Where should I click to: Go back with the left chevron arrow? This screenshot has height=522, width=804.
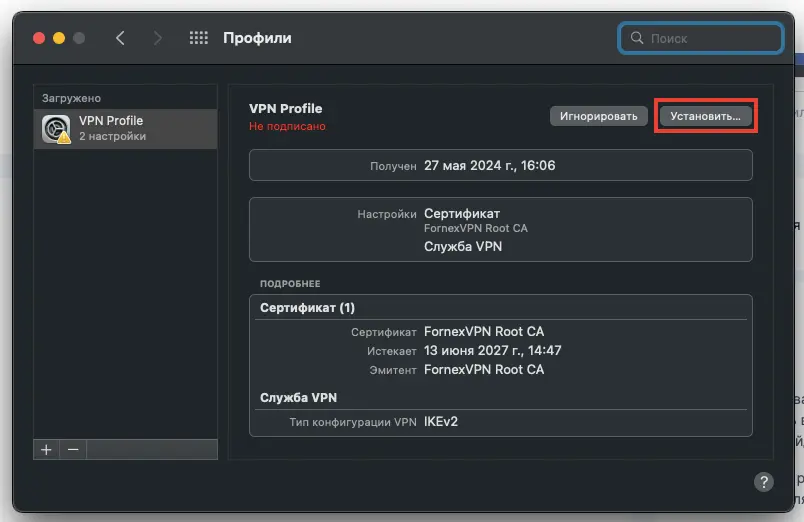click(x=120, y=38)
